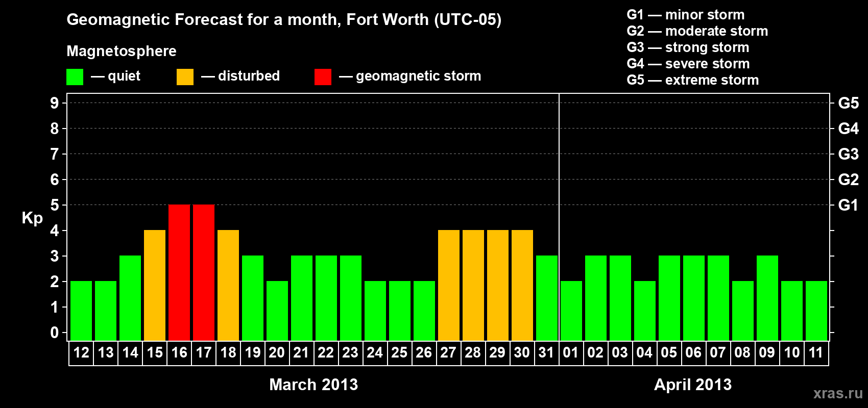This screenshot has height=408, width=868.
Task: Click the G3 right-axis label
Action: tap(849, 154)
